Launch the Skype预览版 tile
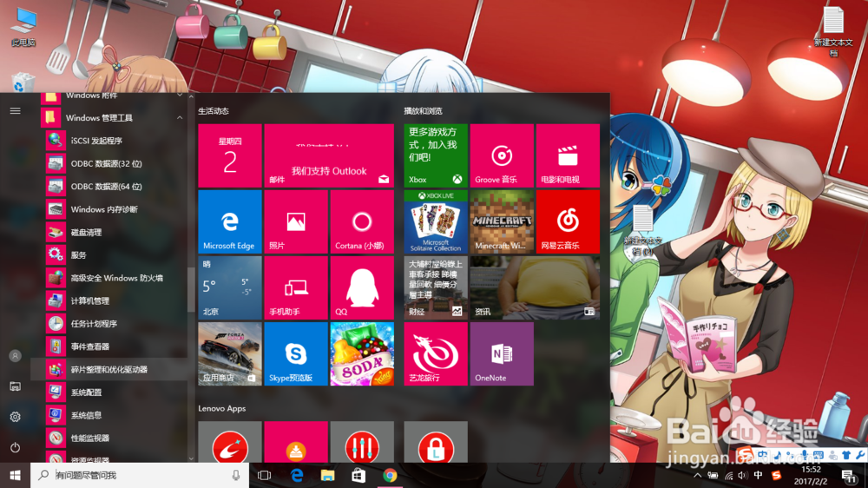This screenshot has width=868, height=488. coord(296,354)
